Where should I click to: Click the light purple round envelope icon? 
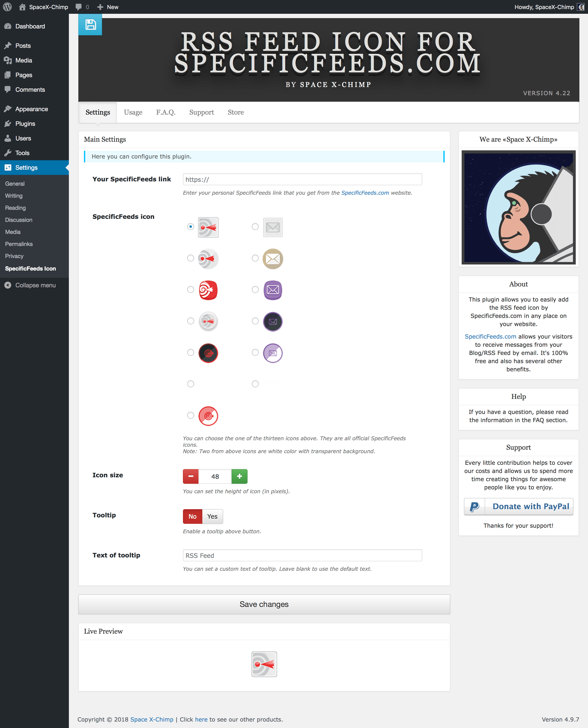coord(273,353)
